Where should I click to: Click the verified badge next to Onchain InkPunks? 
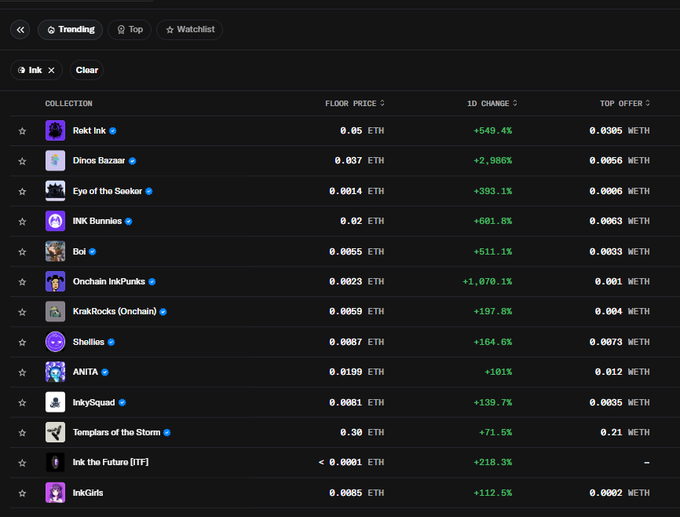[152, 282]
